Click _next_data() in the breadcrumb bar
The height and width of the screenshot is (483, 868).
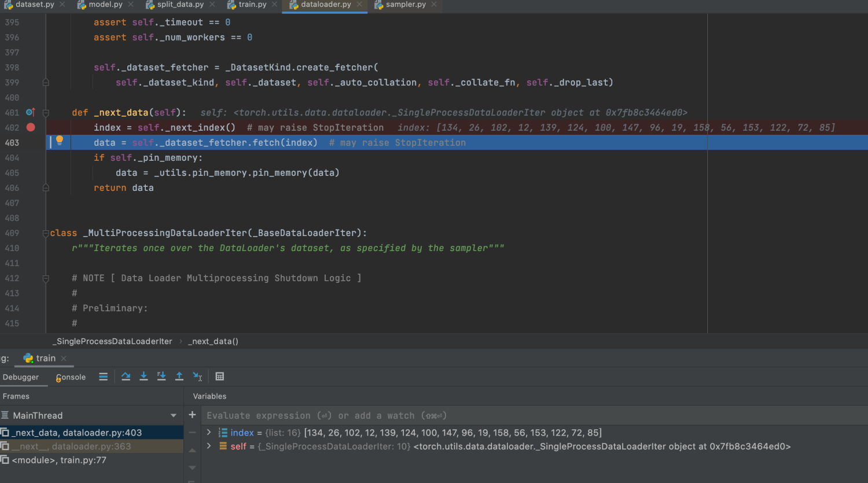(213, 341)
